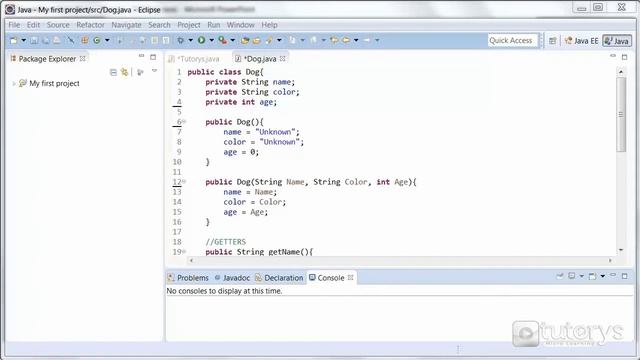Click the Save toolbar icon
The image size is (640, 360).
(34, 40)
